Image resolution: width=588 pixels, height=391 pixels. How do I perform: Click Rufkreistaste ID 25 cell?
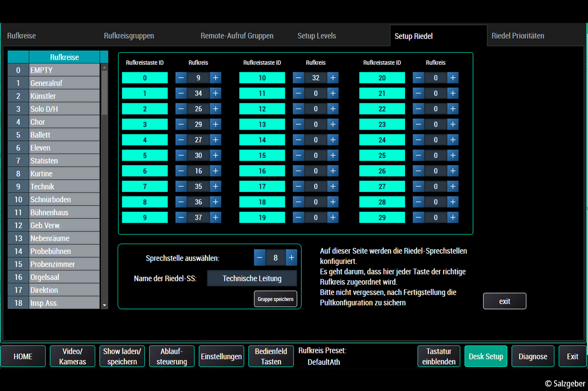coord(382,155)
